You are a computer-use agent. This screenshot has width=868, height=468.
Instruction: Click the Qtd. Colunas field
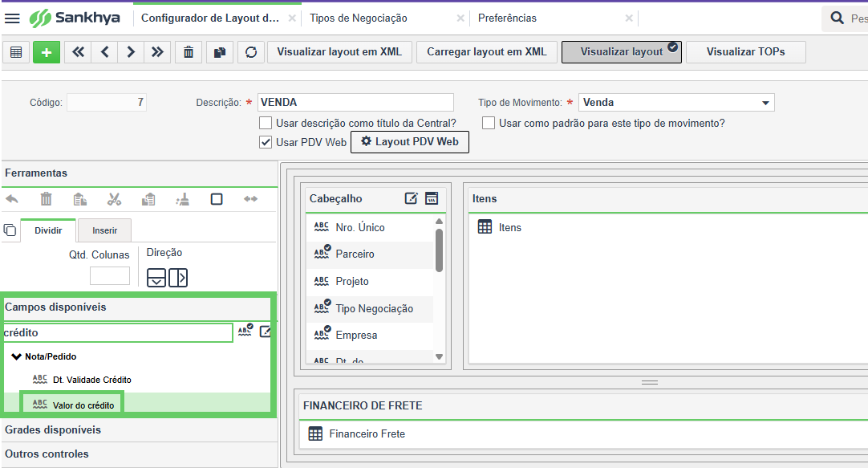pyautogui.click(x=110, y=276)
